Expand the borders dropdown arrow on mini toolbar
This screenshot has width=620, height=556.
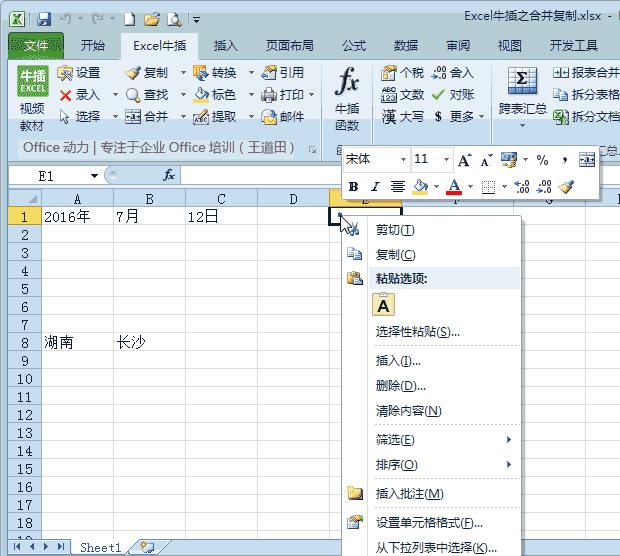point(504,186)
